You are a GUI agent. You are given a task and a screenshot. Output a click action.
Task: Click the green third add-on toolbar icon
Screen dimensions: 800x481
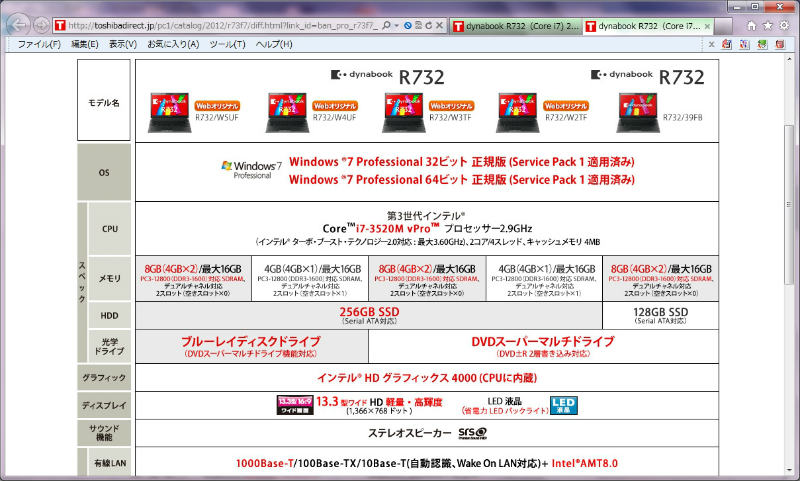(762, 44)
